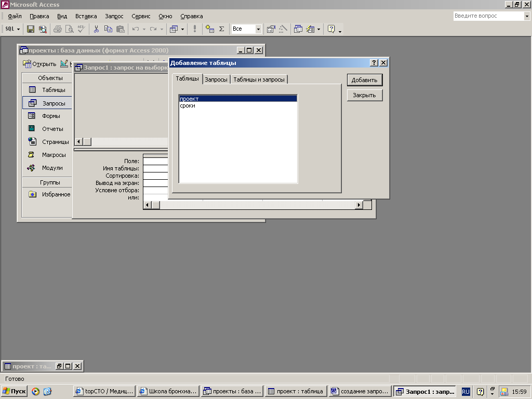Switch to 'создание запро...' Word taskbar item

[360, 391]
